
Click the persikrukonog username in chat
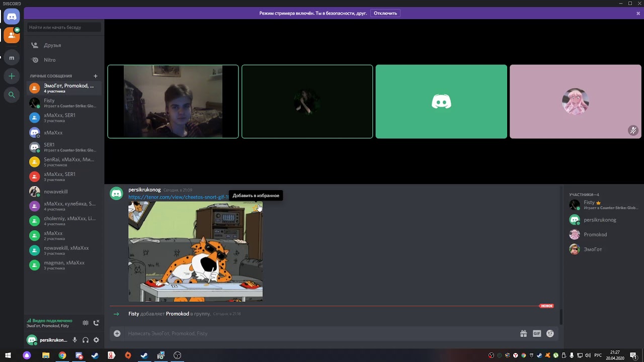tap(144, 190)
